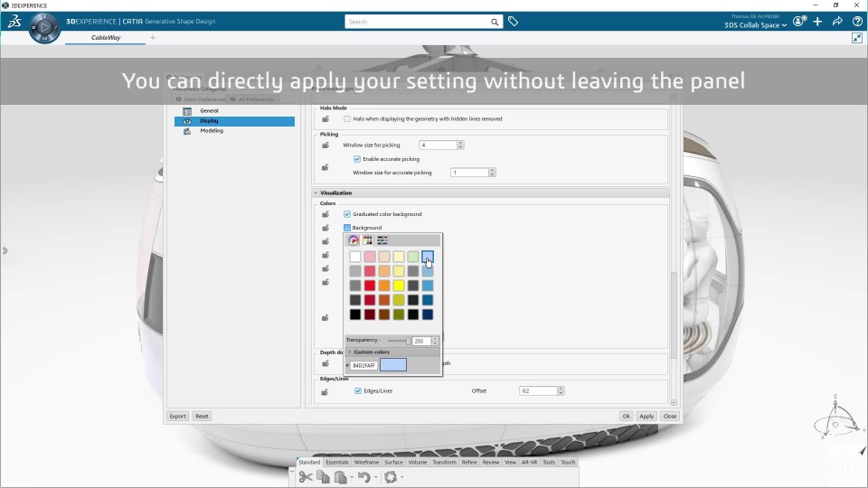Collapse the bottom action bar chevron
868x488 pixels.
tap(292, 470)
